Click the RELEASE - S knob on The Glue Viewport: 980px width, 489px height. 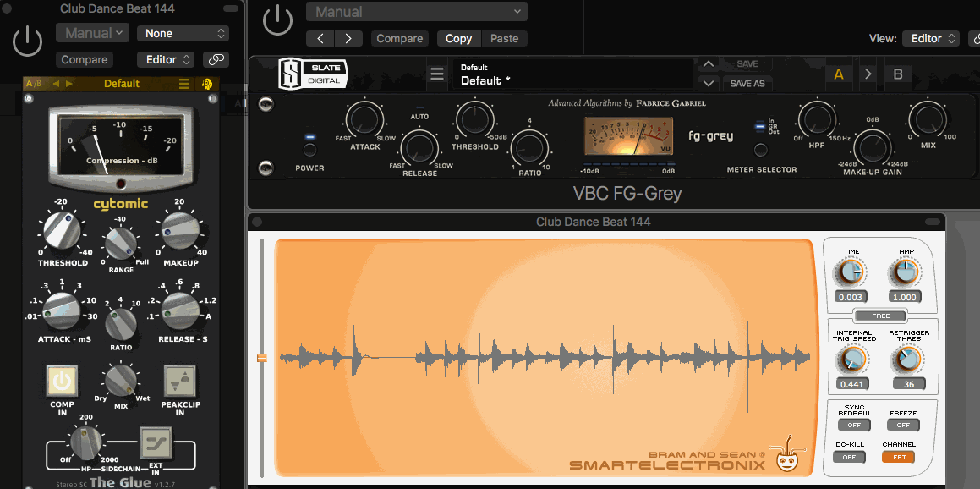point(181,311)
